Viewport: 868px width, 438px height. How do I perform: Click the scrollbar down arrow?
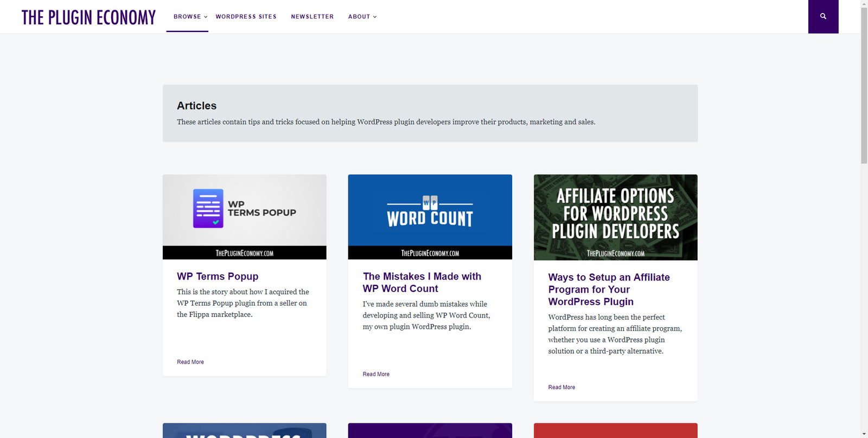coord(864,434)
